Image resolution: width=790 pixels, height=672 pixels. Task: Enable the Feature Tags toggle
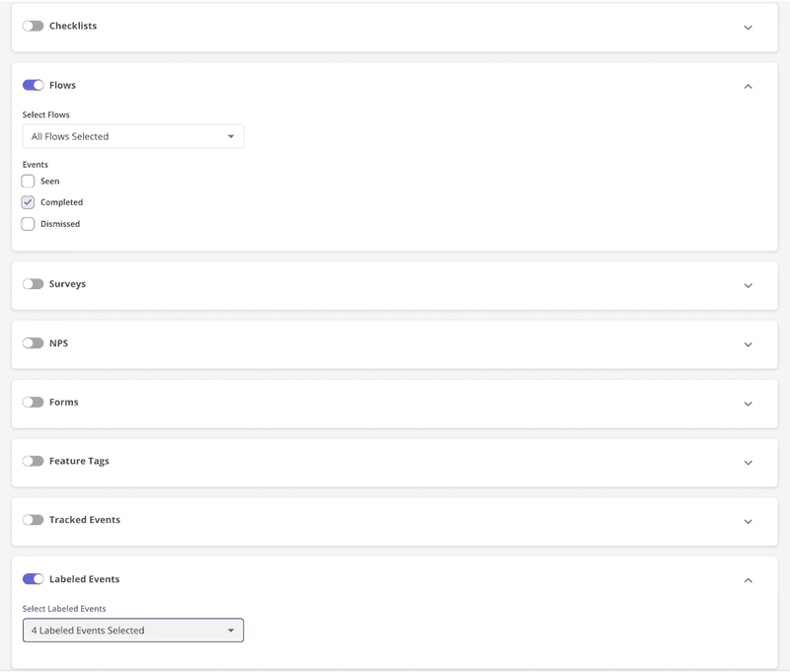pyautogui.click(x=31, y=461)
